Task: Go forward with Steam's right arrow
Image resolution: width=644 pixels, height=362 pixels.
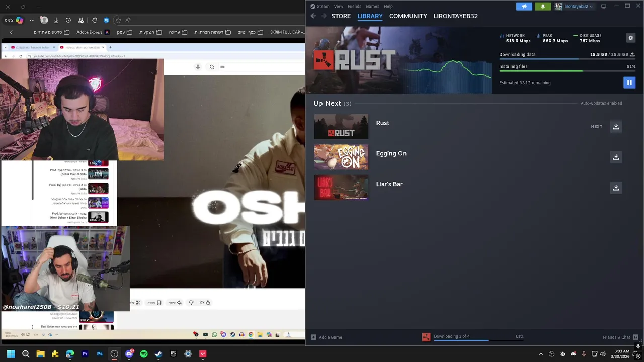Action: pos(324,16)
